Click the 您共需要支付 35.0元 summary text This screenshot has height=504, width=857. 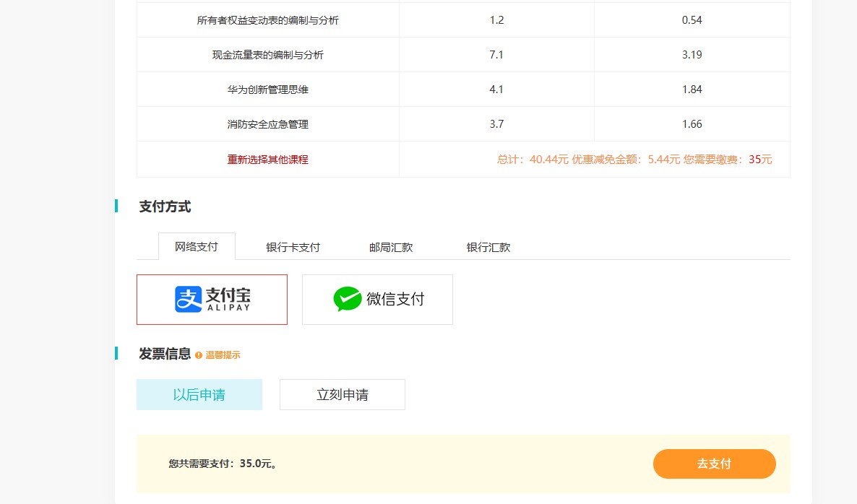223,464
